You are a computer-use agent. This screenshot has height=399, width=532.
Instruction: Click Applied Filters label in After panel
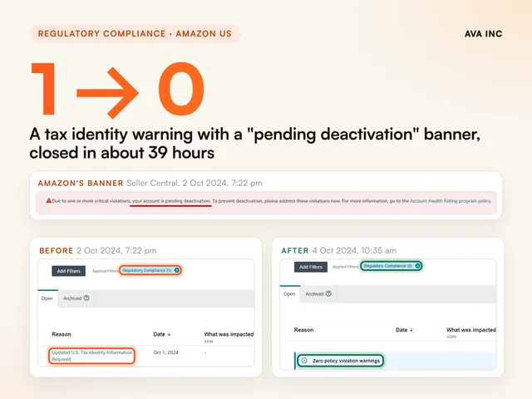(x=345, y=267)
